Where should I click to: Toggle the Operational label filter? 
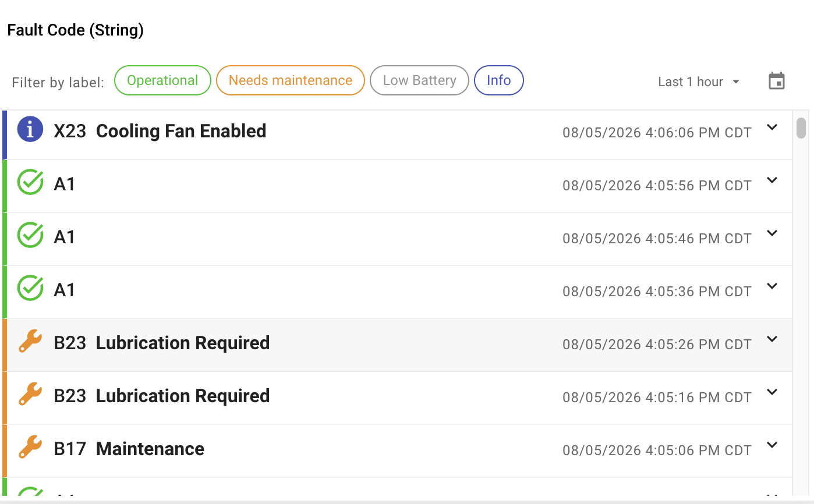[162, 80]
